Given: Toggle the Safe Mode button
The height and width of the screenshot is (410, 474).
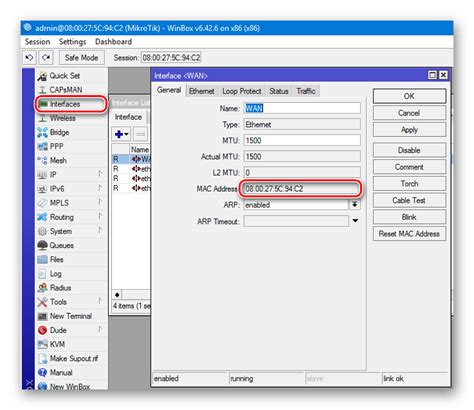Looking at the screenshot, I should click(81, 58).
